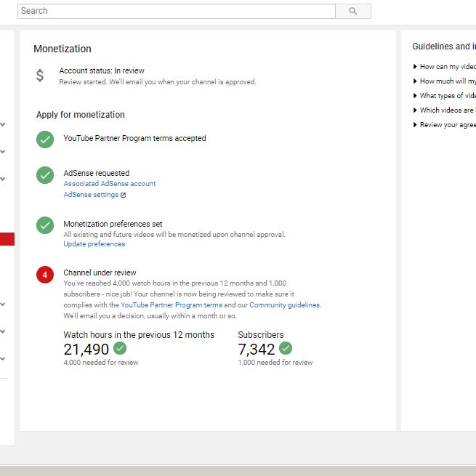Focus the Search input field
Screen dimensions: 476x476
click(177, 11)
